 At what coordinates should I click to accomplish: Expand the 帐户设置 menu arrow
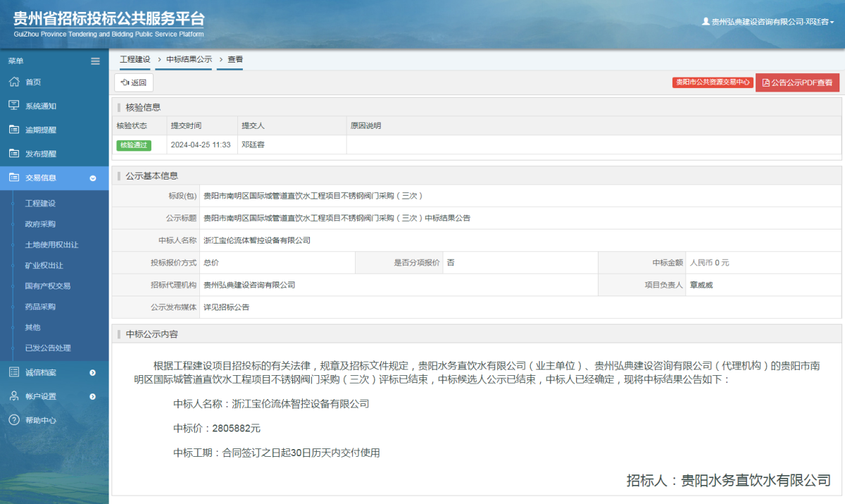coord(93,396)
